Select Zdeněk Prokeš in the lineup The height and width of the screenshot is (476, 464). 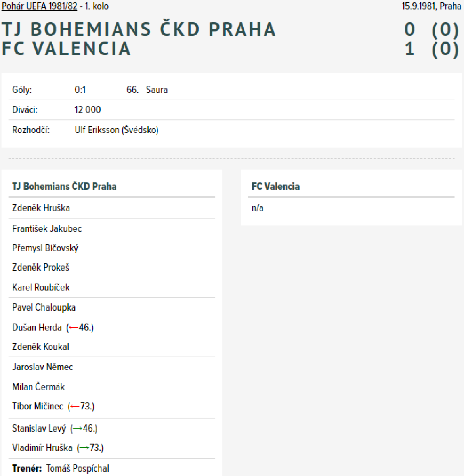click(40, 268)
